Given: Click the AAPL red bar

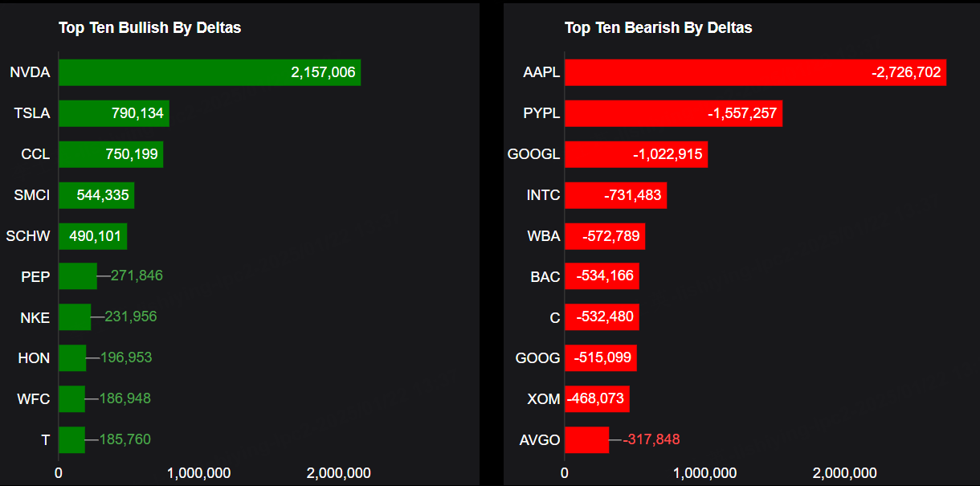Looking at the screenshot, I should [755, 72].
